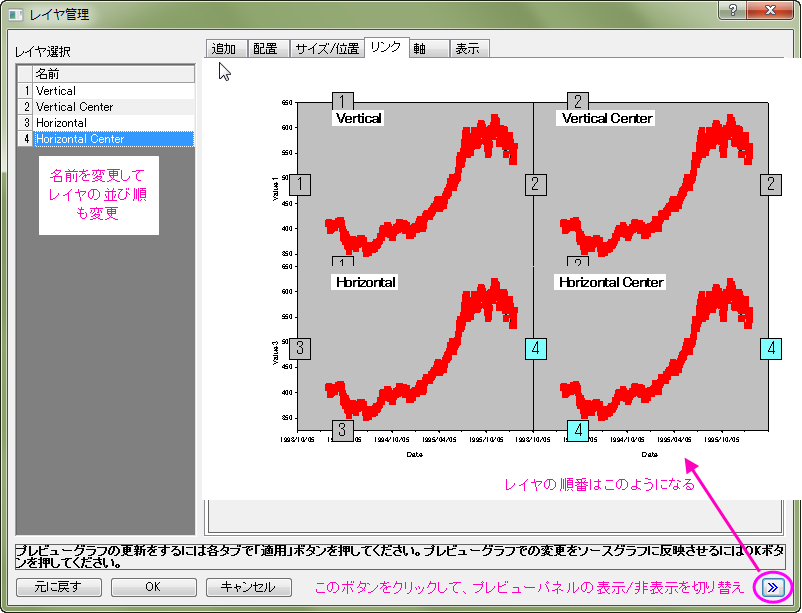This screenshot has width=802, height=613.
Task: Click the レイヤ管理 title bar icon
Action: pyautogui.click(x=15, y=14)
